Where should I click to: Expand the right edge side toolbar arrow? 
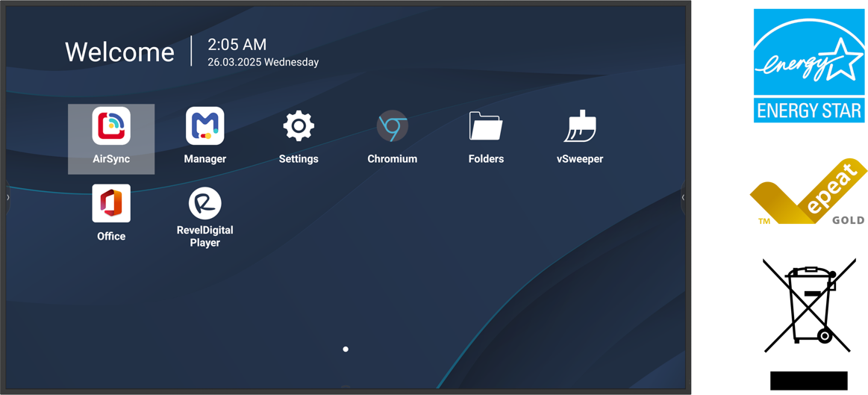point(683,198)
